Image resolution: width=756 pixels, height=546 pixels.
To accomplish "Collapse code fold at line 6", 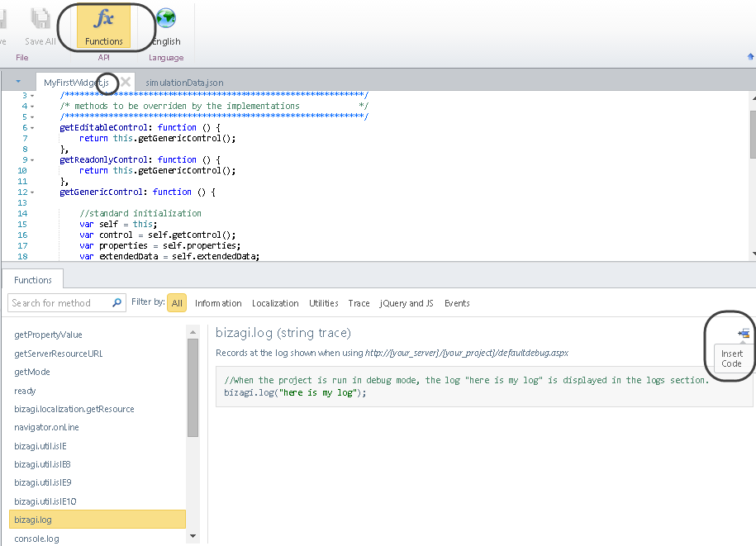I will pyautogui.click(x=32, y=128).
